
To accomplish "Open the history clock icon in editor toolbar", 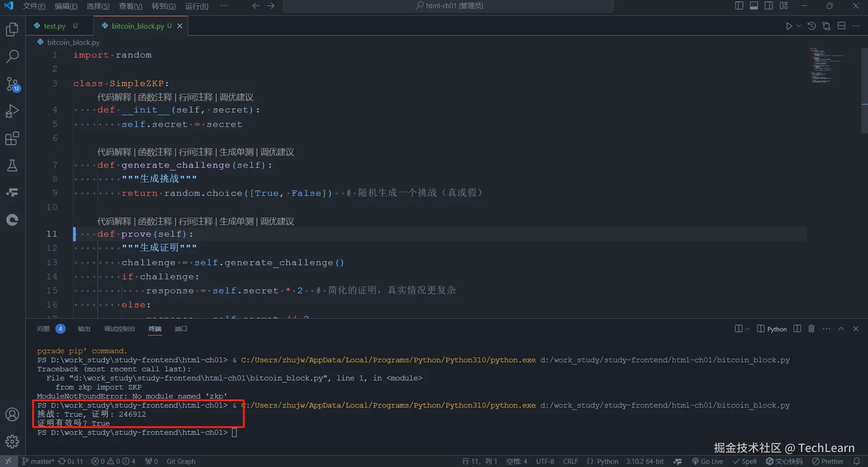I will pyautogui.click(x=812, y=26).
